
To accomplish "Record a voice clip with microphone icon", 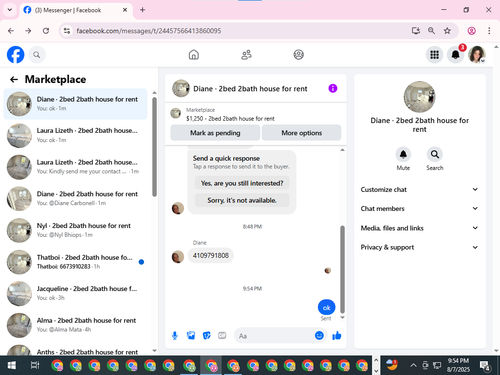I will [175, 335].
